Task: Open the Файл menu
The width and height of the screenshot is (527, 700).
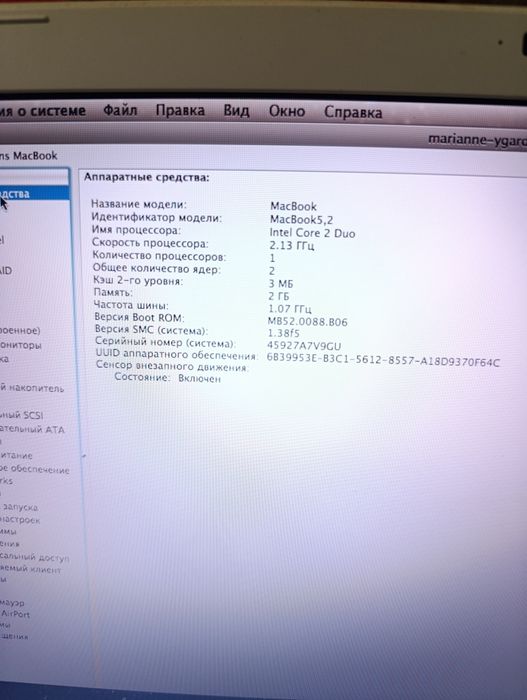Action: coord(120,110)
